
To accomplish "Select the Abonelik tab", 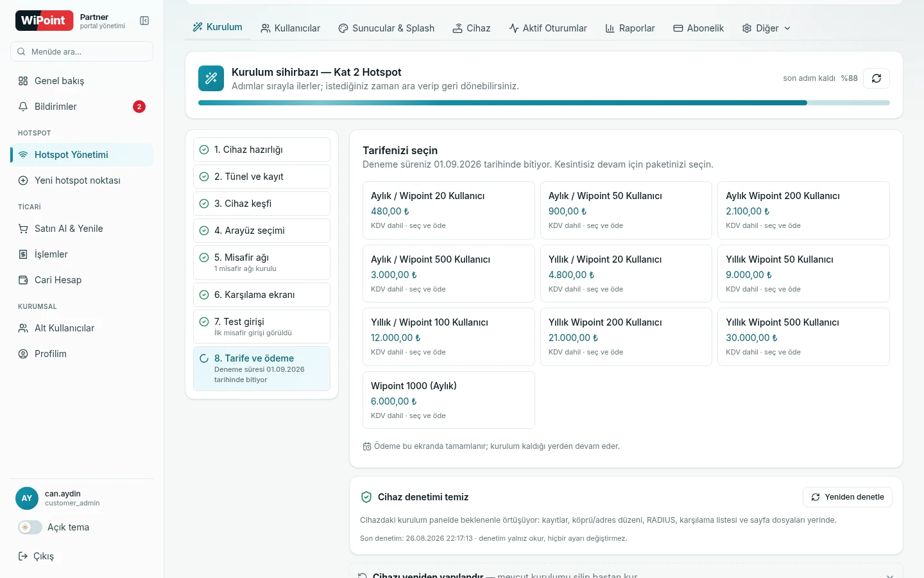I will pos(698,28).
